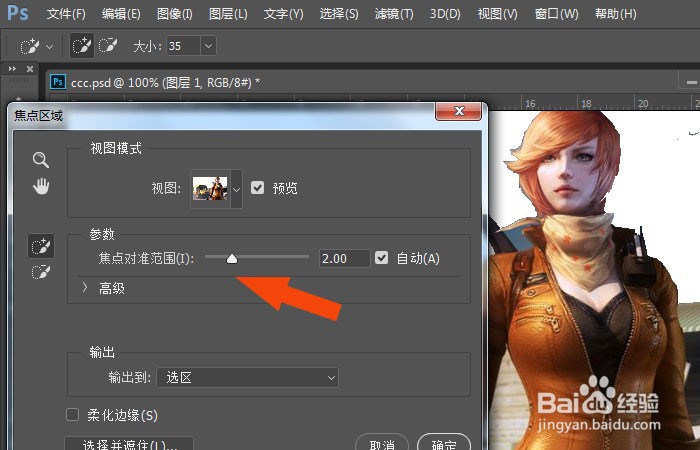Image resolution: width=700 pixels, height=450 pixels.
Task: Open the 帮助(H) menu
Action: [616, 14]
